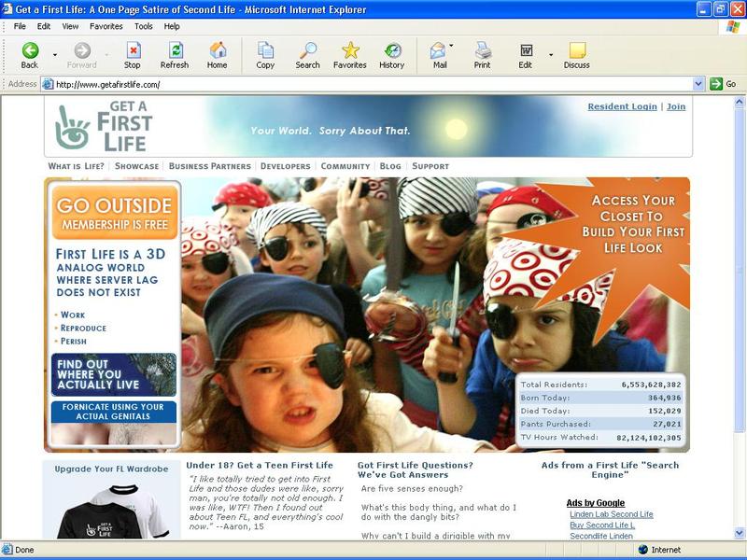Open the address bar URL dropdown
The image size is (747, 560).
click(698, 84)
